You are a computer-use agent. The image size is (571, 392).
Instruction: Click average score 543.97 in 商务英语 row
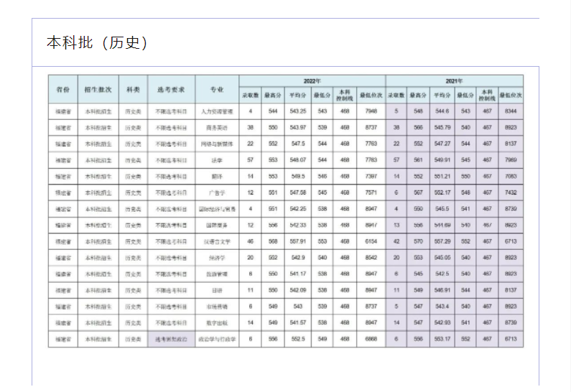point(298,127)
